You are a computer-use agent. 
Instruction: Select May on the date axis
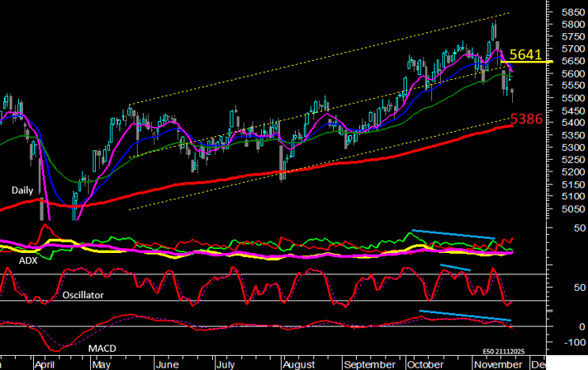click(101, 364)
